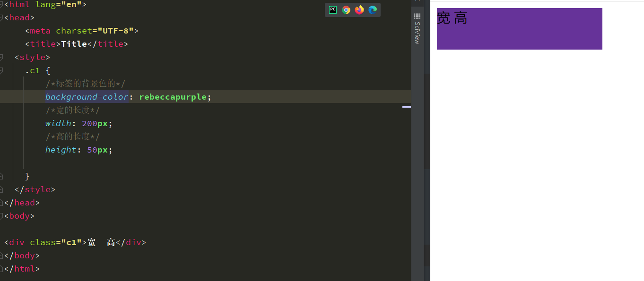The height and width of the screenshot is (281, 644).
Task: Click the comment '/*宽的长度*/'
Action: point(73,110)
